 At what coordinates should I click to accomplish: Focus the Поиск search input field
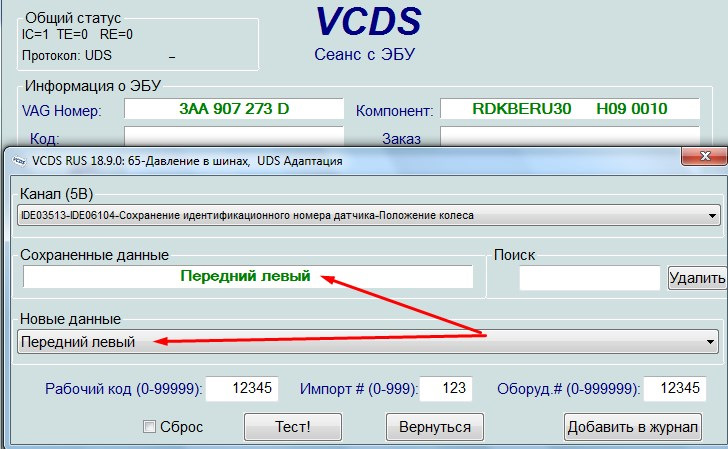590,278
